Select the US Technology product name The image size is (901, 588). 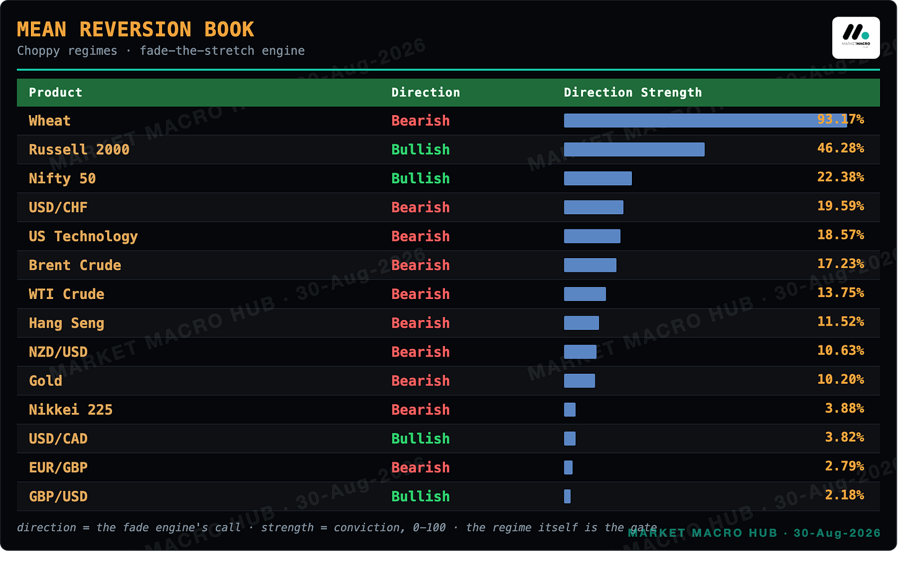click(x=84, y=236)
